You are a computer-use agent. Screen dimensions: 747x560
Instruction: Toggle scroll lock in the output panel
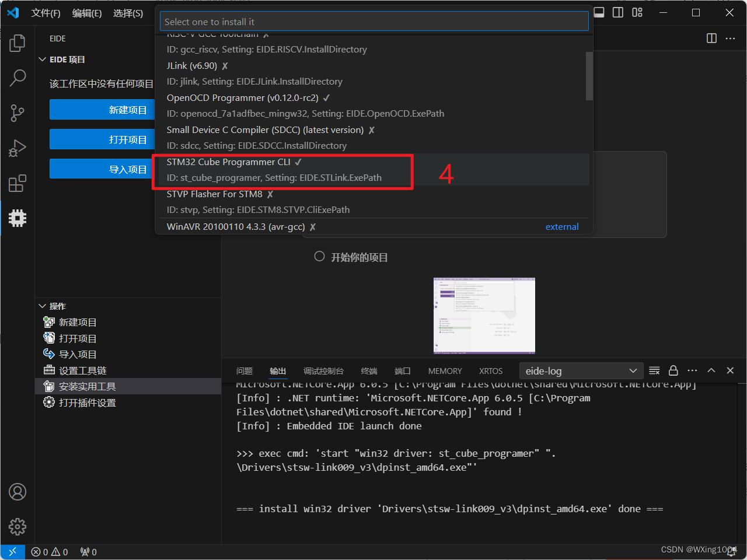coord(673,370)
